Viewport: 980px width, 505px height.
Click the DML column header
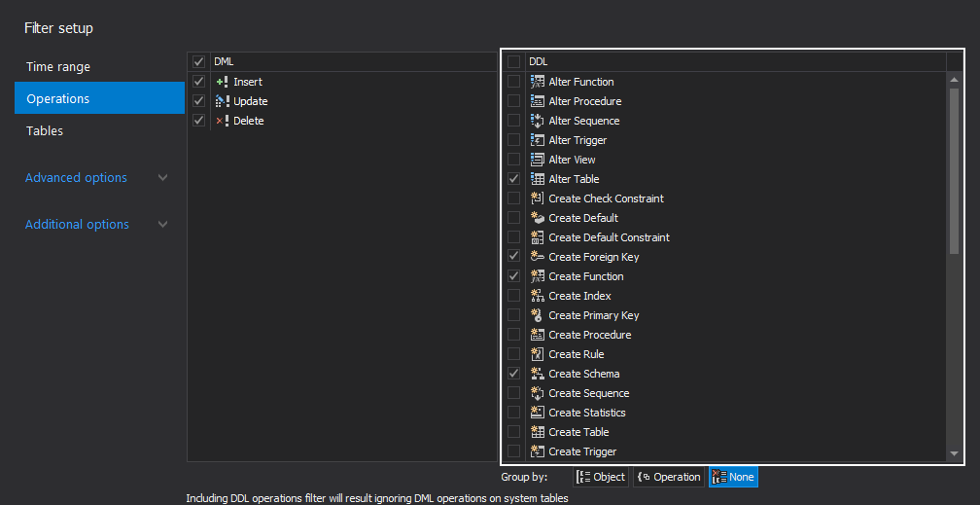coord(354,62)
